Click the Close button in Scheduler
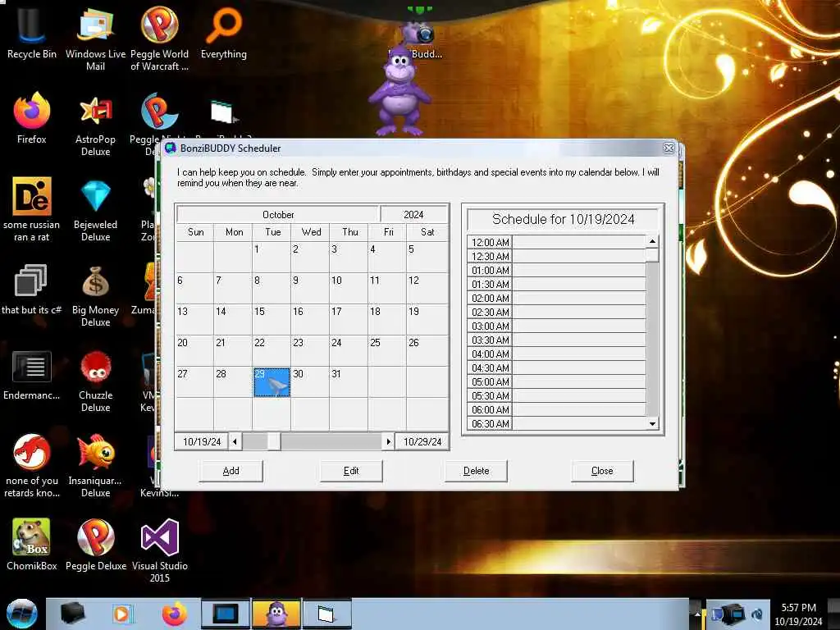The width and height of the screenshot is (840, 630). [602, 471]
